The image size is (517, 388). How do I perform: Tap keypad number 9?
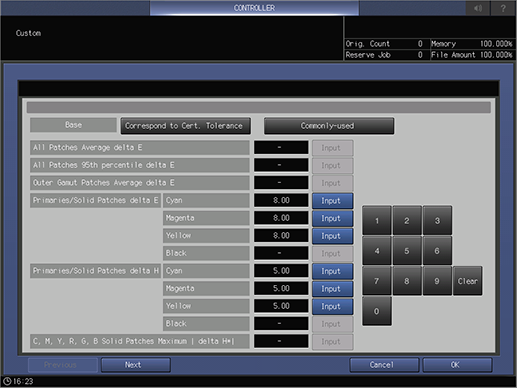(437, 281)
